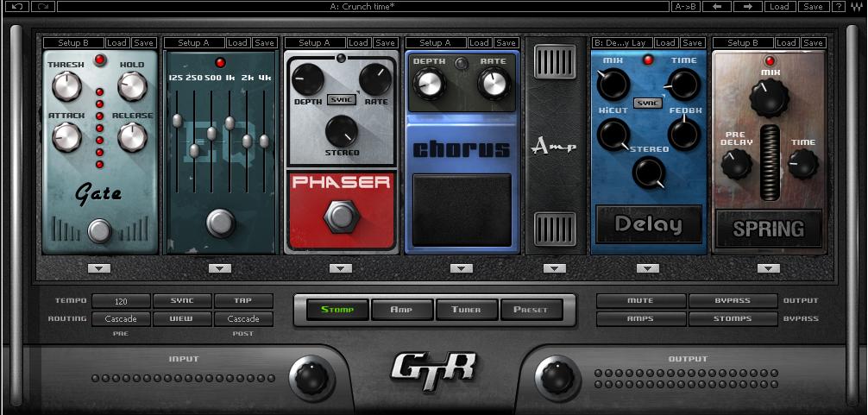Switch to the Stomp tab
The height and width of the screenshot is (415, 868).
337,310
